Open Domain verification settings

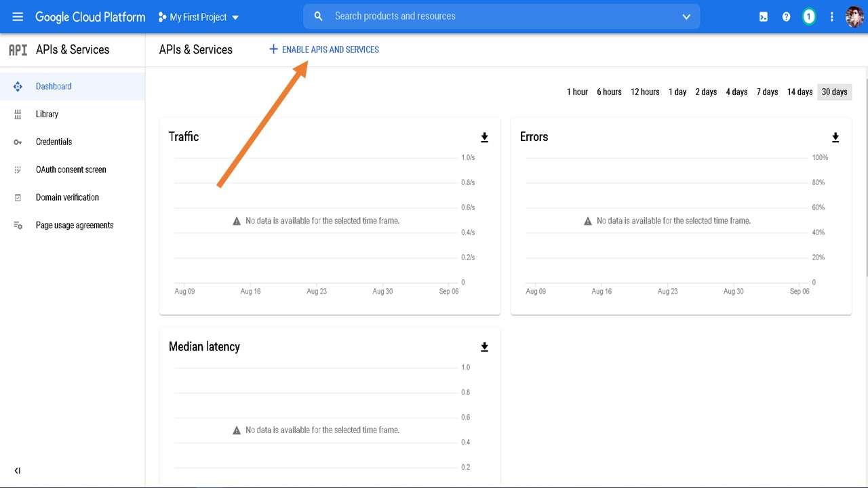pyautogui.click(x=67, y=197)
